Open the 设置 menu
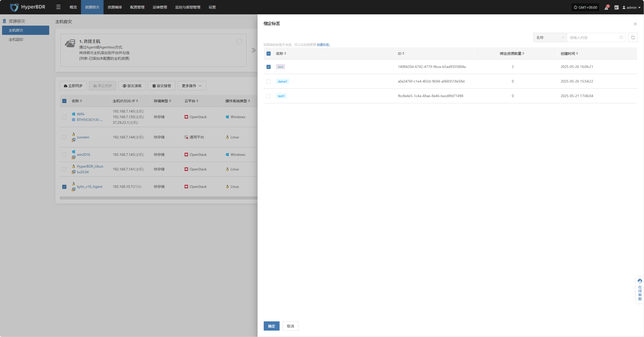This screenshot has height=337, width=644. tap(212, 7)
